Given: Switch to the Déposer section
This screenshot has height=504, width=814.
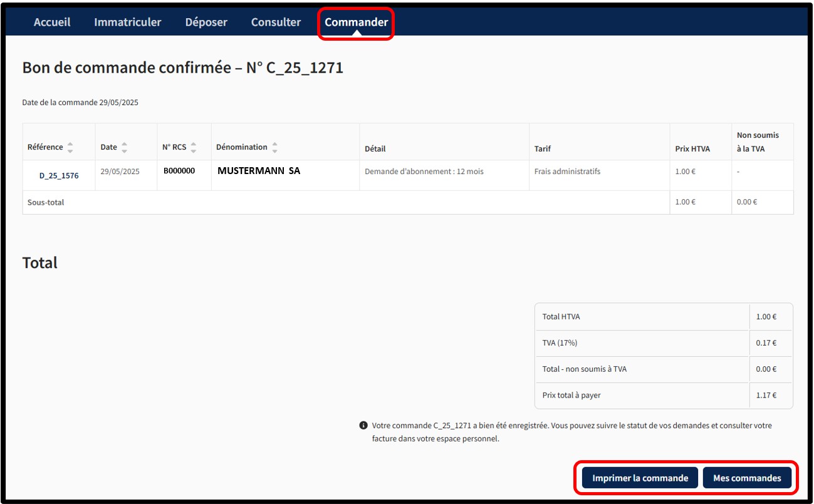Looking at the screenshot, I should coord(206,22).
